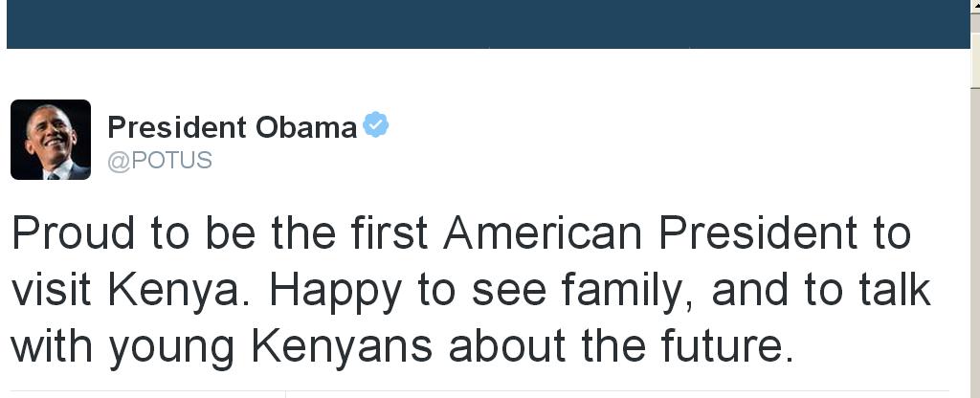This screenshot has width=980, height=398.
Task: Click the word "Proud" in the tweet
Action: click(70, 232)
